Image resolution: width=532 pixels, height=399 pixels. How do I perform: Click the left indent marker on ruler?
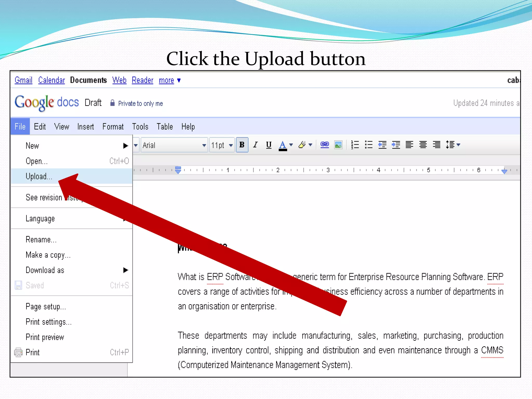coord(178,170)
